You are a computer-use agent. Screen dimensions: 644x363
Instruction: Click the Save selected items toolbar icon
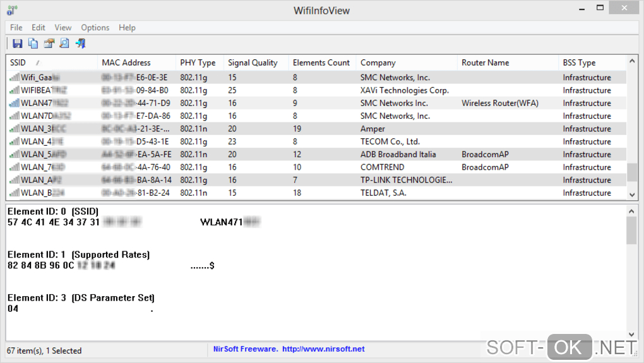coord(17,44)
